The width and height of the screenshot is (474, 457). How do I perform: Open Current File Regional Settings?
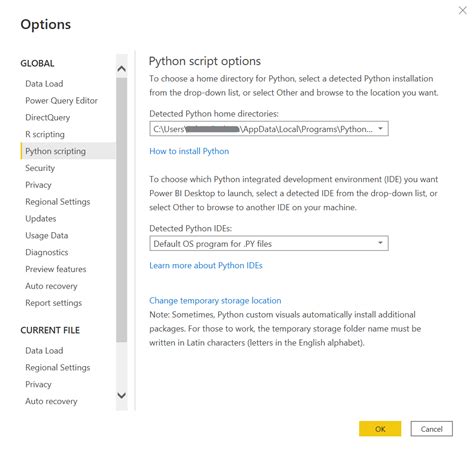coord(58,367)
